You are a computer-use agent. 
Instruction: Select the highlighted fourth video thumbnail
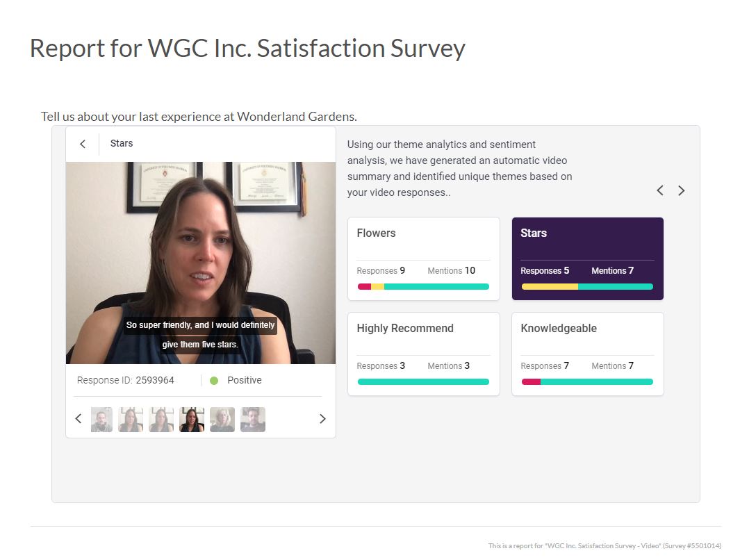pyautogui.click(x=192, y=420)
